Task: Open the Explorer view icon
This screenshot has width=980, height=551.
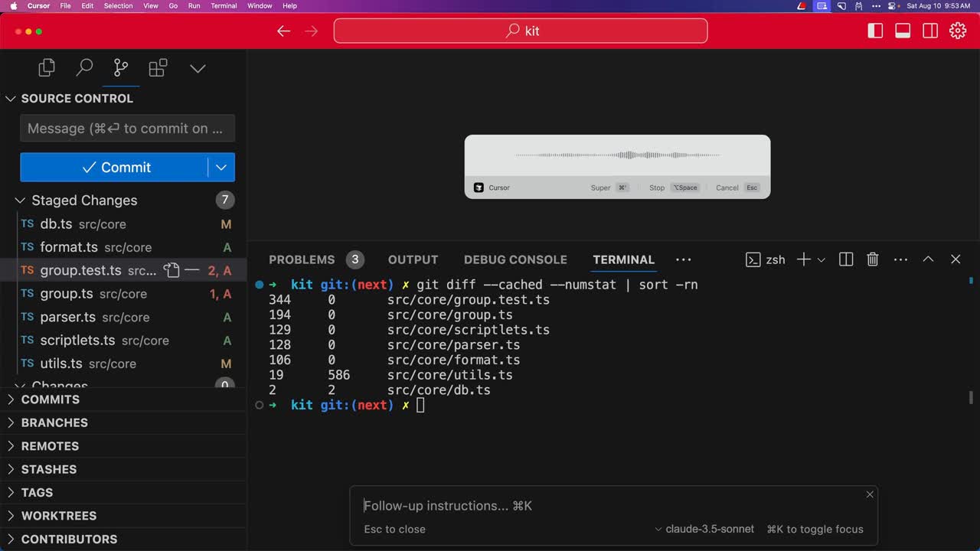Action: point(47,68)
